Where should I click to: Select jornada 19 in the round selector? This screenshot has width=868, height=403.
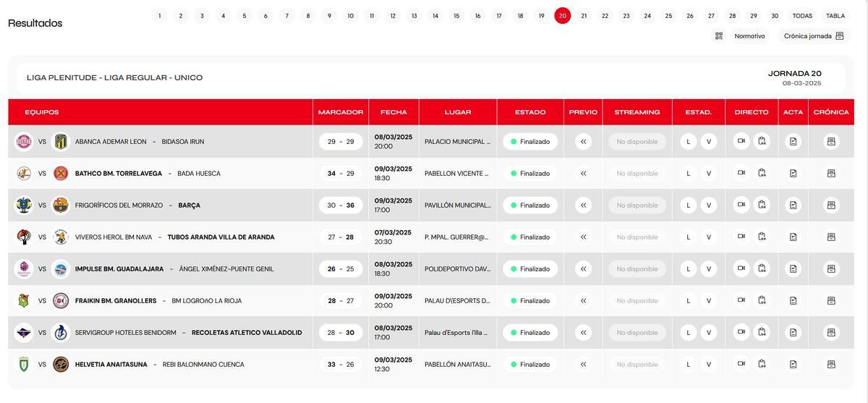(541, 16)
